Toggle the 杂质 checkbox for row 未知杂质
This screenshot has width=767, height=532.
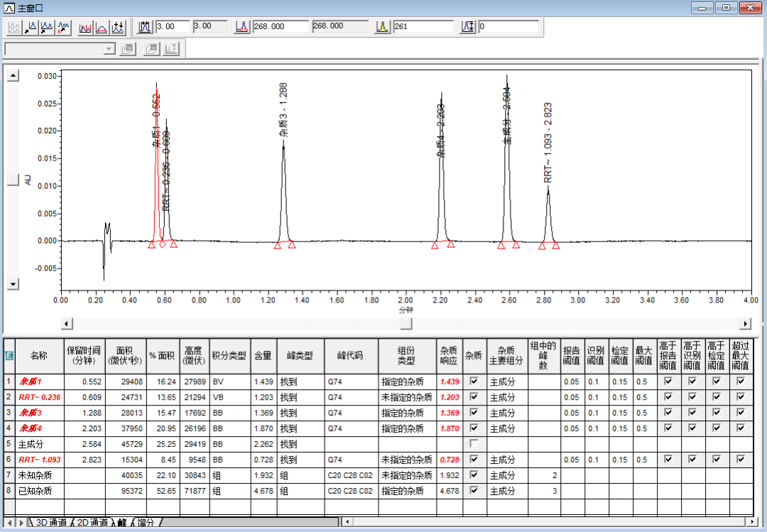pyautogui.click(x=474, y=474)
